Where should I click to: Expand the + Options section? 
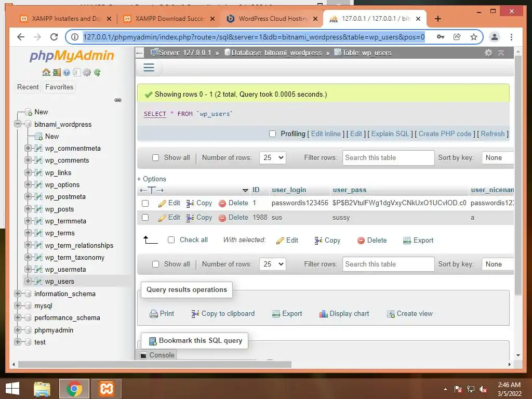click(x=152, y=179)
